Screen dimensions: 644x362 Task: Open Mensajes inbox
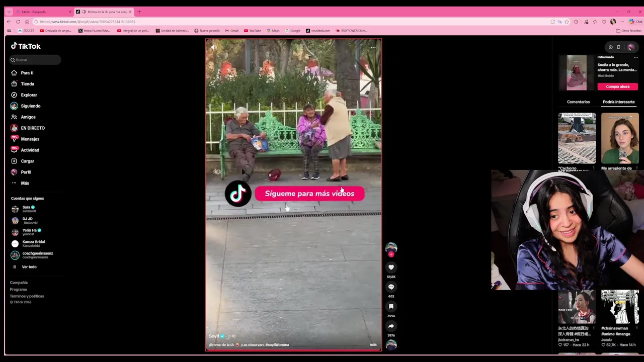pyautogui.click(x=25, y=139)
